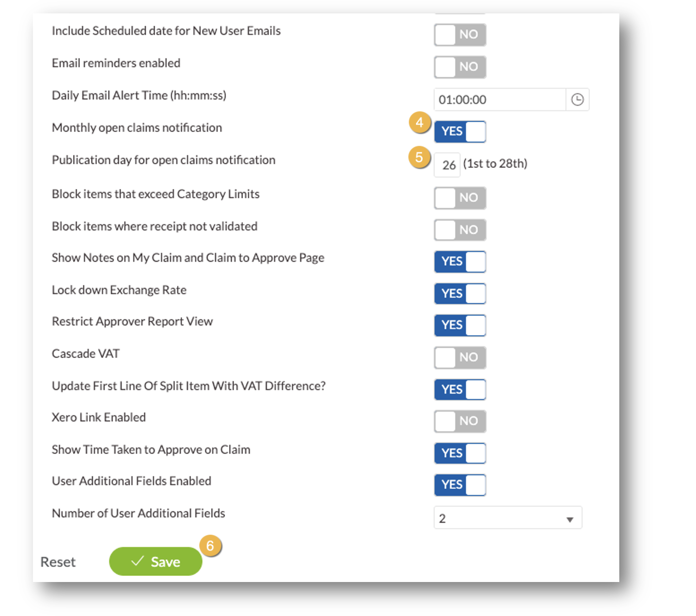This screenshot has height=616, width=696.
Task: Disable Monthly open claims notification
Action: [x=460, y=131]
